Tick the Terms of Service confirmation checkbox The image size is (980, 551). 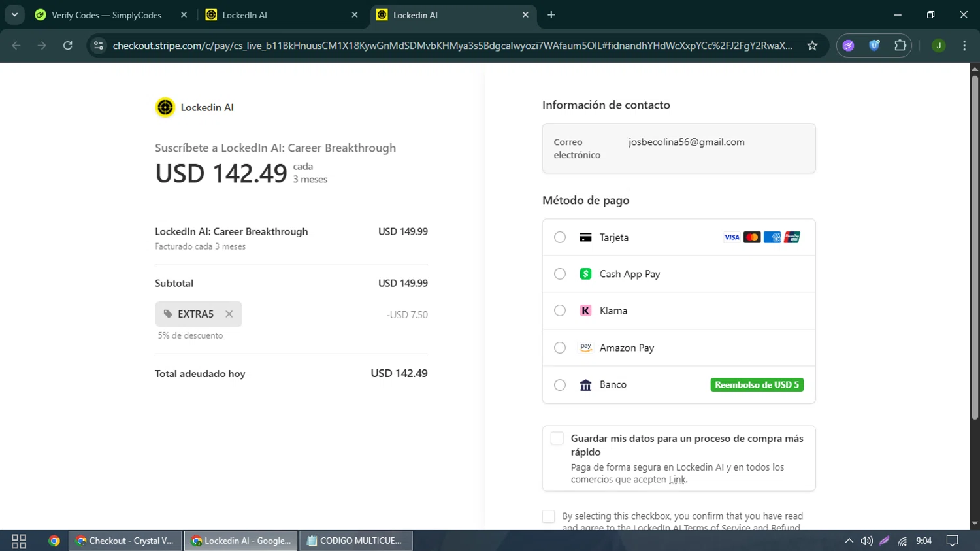(x=549, y=516)
